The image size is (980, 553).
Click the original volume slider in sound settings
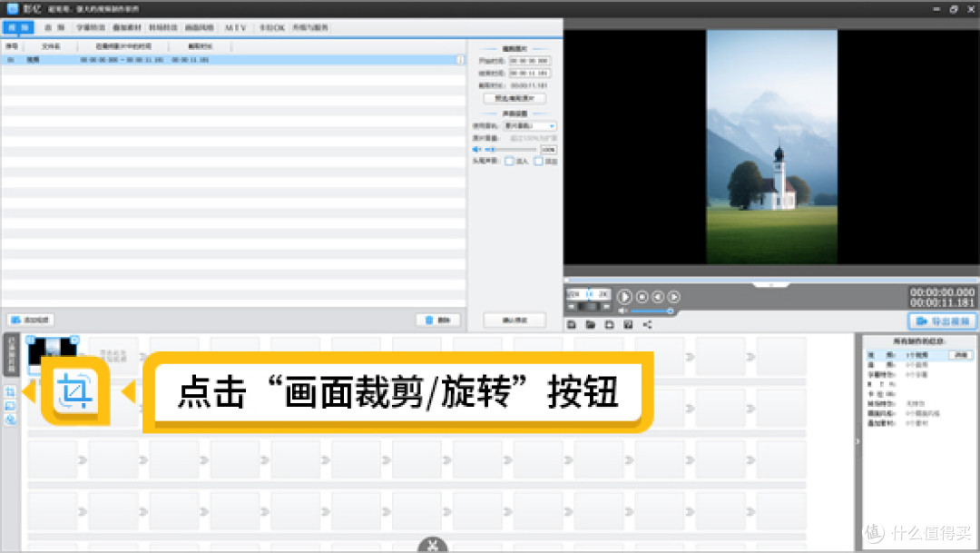point(511,150)
